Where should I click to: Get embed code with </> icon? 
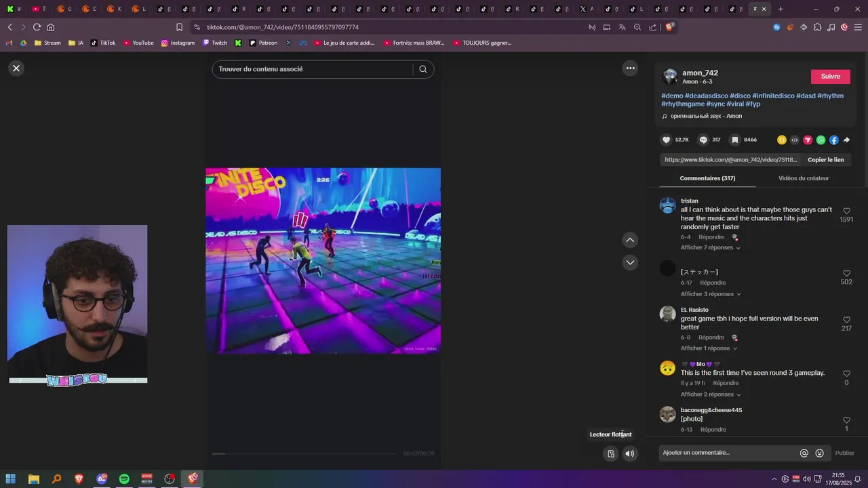[x=795, y=140]
